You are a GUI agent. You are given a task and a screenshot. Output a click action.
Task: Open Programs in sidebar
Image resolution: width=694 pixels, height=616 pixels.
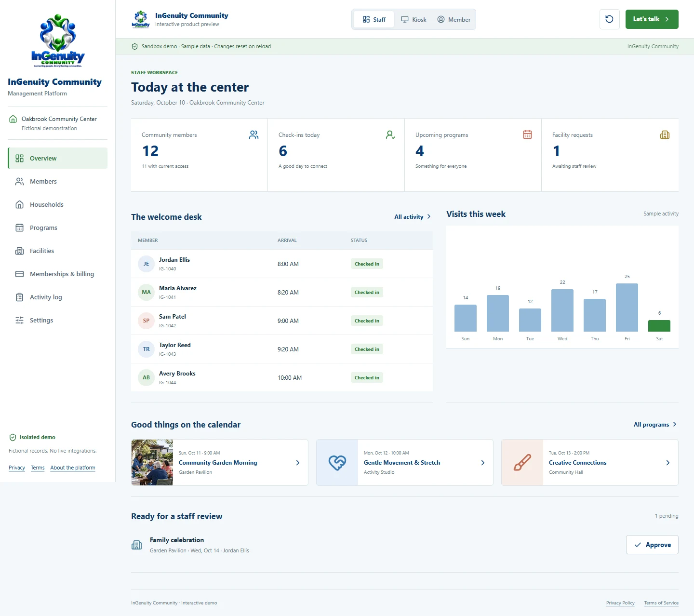57,228
